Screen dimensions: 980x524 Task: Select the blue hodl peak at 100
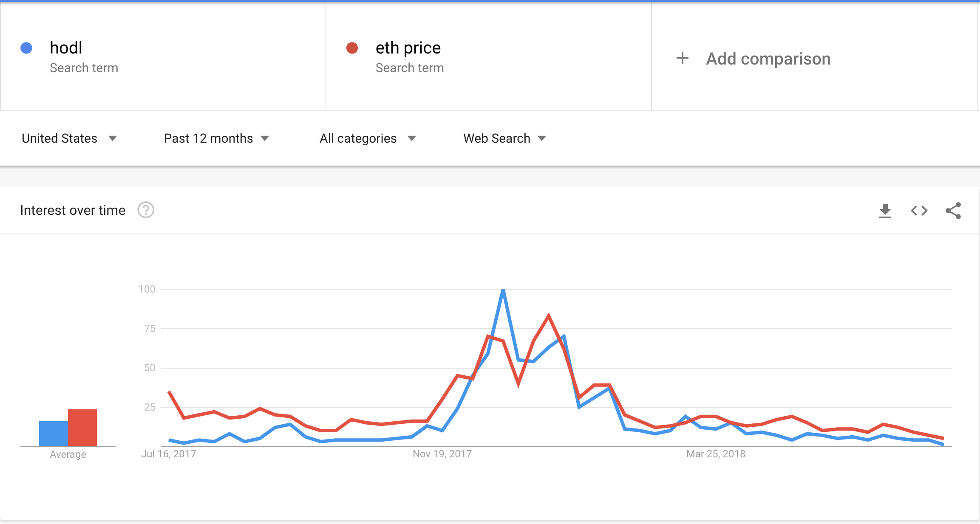point(503,290)
